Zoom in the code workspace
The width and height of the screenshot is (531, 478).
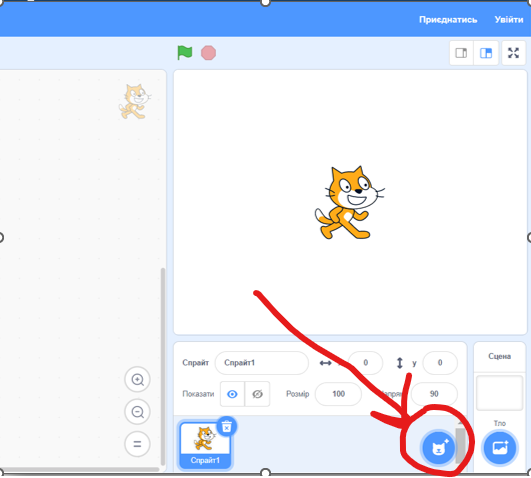coord(137,379)
